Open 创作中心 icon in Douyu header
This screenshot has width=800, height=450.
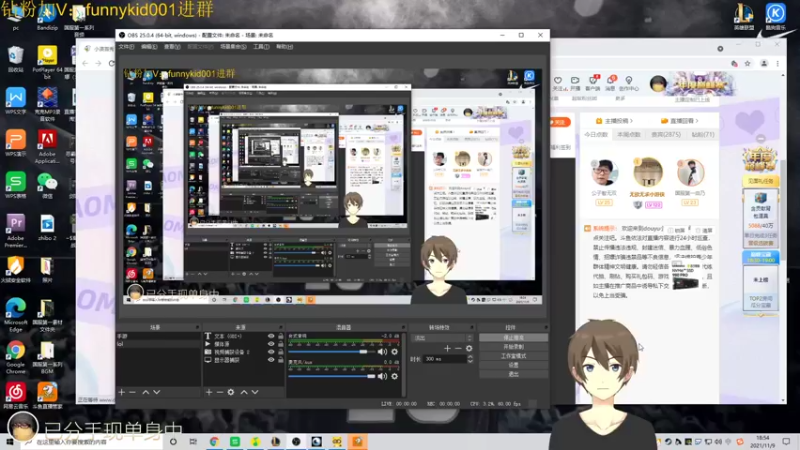pos(629,80)
